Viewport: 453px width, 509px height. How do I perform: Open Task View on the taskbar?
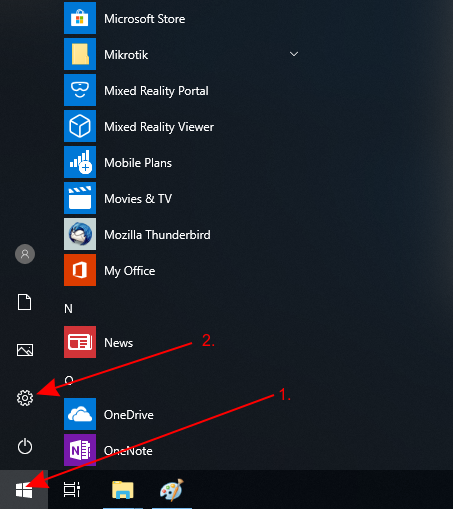[x=72, y=490]
